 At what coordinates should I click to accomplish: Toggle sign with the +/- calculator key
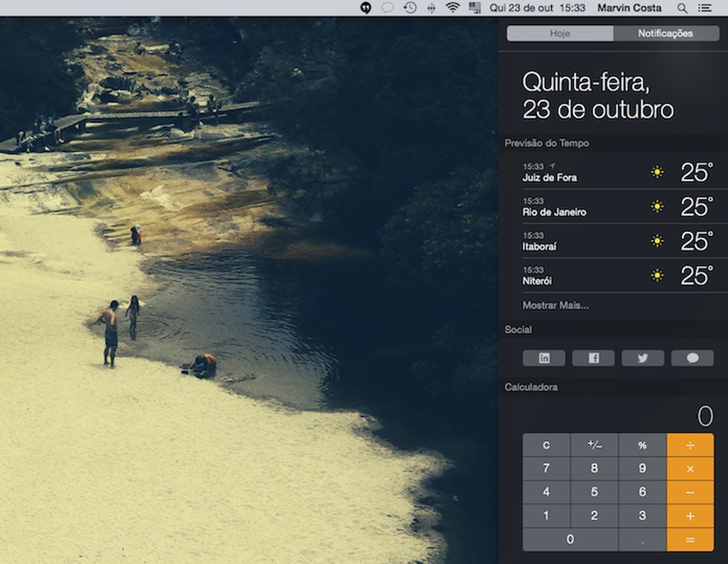594,445
